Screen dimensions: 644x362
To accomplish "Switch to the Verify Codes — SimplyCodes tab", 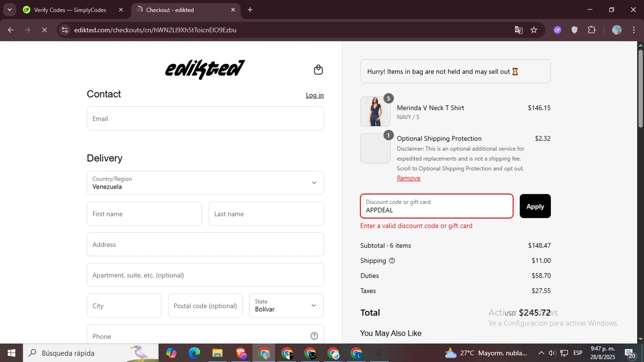I will tap(70, 10).
